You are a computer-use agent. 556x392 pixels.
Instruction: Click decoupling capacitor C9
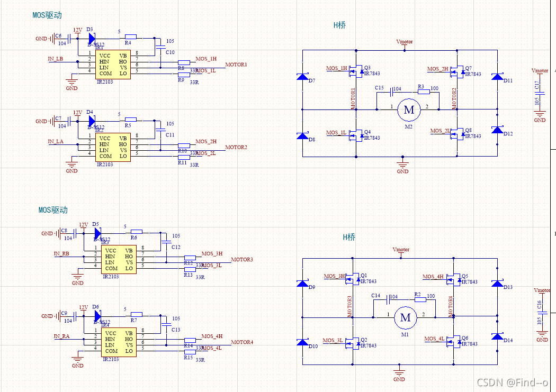point(76,316)
